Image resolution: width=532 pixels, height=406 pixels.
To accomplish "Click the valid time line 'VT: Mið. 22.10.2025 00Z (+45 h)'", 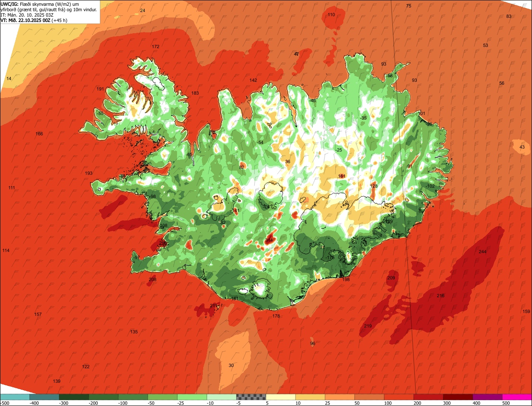I will click(34, 20).
